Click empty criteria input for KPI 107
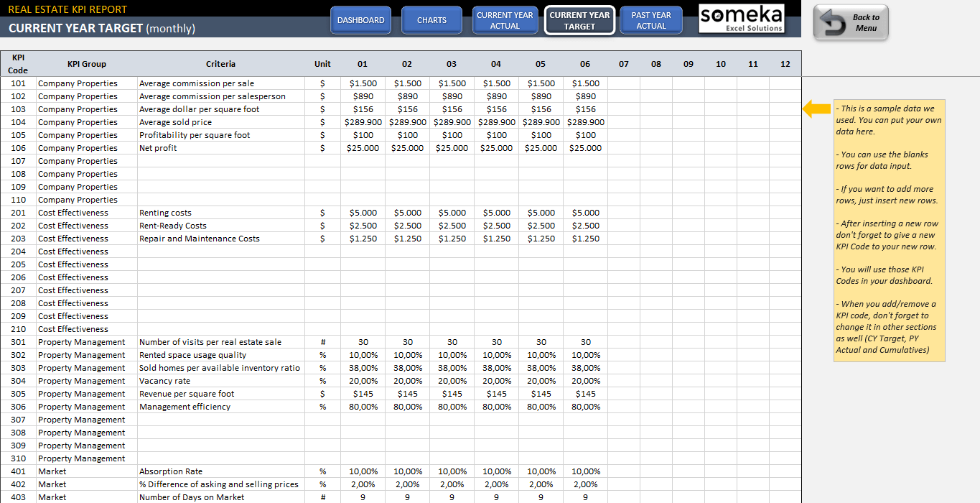 [220, 161]
